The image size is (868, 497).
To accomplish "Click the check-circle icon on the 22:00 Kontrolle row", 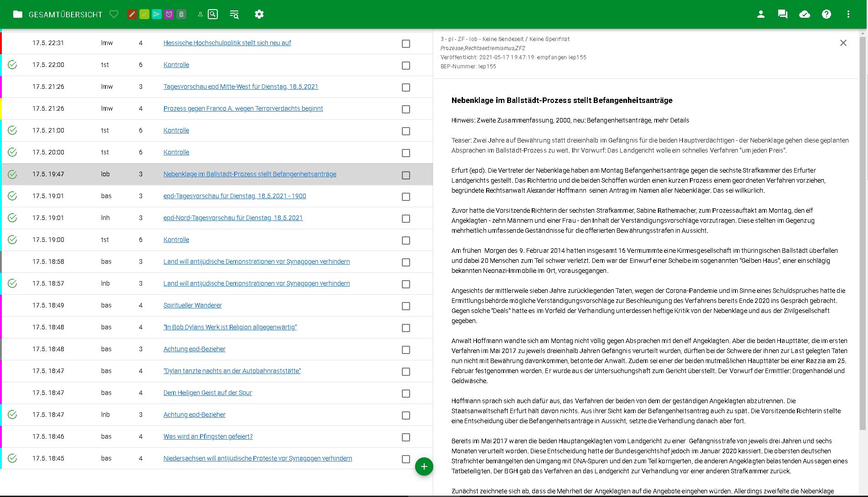I will [12, 65].
